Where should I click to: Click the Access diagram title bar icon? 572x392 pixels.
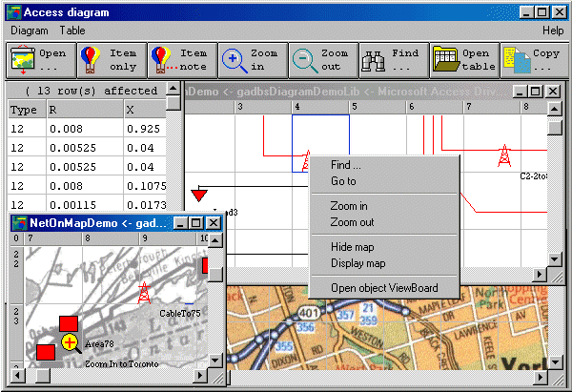[x=13, y=12]
